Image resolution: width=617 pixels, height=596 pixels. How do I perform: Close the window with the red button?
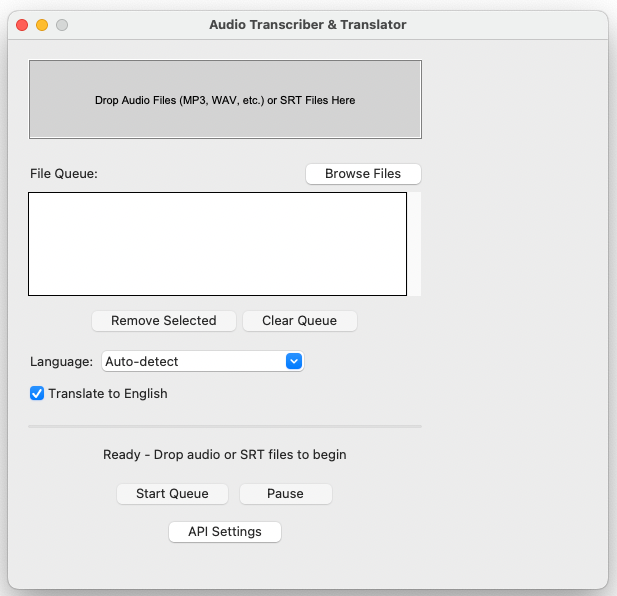(x=22, y=25)
